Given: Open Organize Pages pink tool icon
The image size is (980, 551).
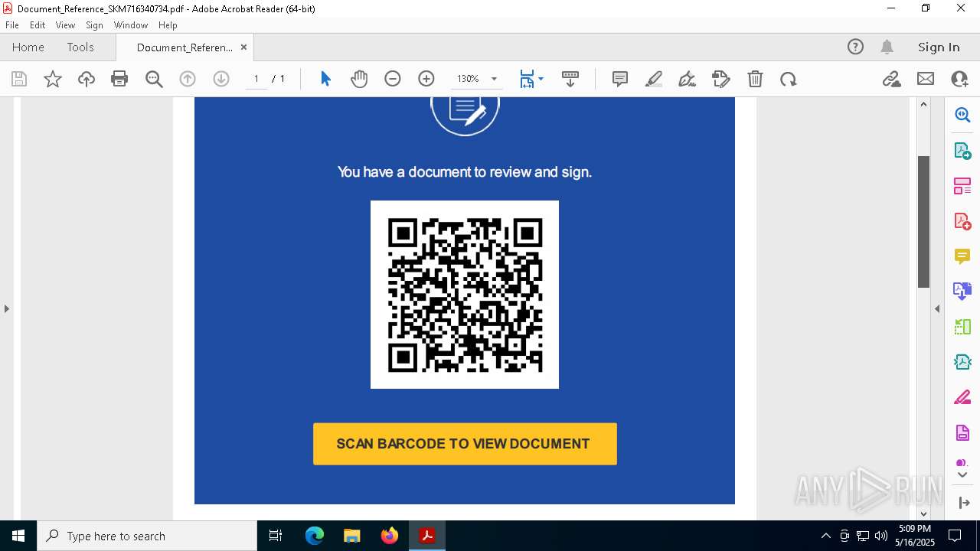Looking at the screenshot, I should (x=962, y=185).
